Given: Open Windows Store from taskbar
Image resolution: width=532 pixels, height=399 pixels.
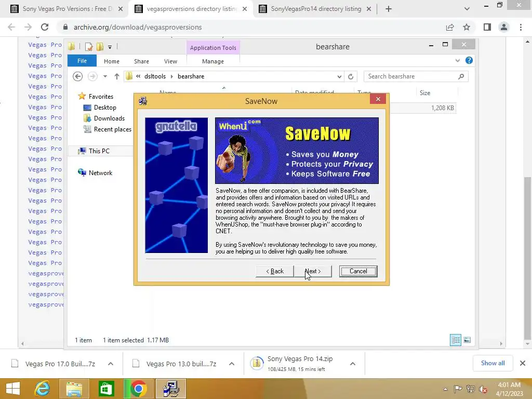Looking at the screenshot, I should point(106,389).
